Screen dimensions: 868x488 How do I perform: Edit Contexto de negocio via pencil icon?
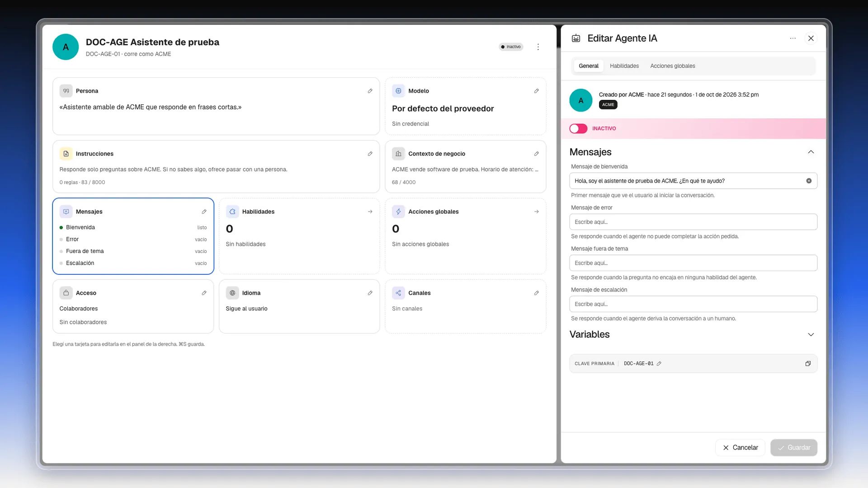click(x=536, y=154)
